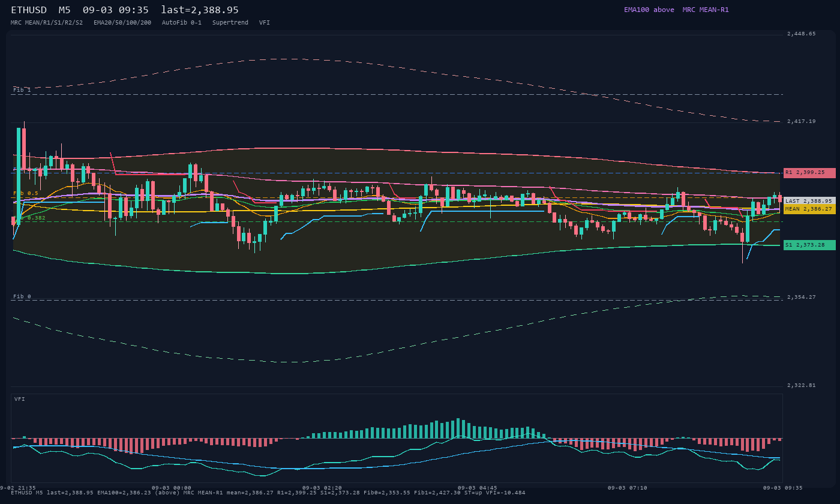Select the 2,417.19 price axis label

pyautogui.click(x=802, y=121)
